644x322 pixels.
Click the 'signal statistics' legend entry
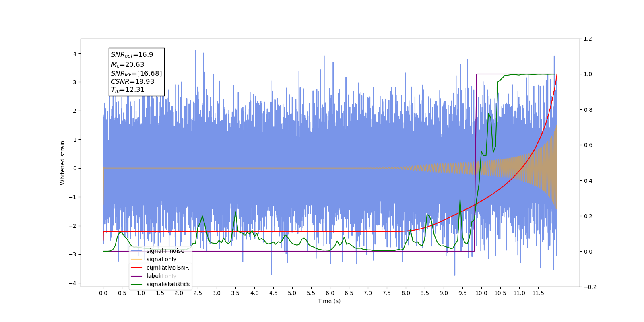(160, 284)
